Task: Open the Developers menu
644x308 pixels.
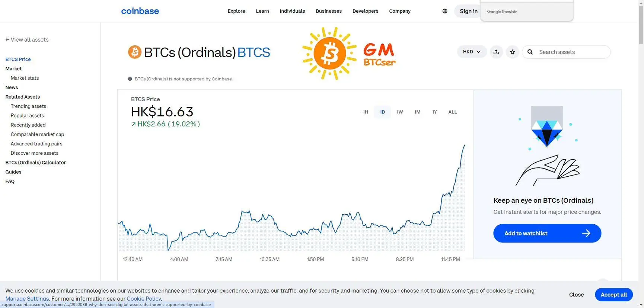Action: pos(366,11)
